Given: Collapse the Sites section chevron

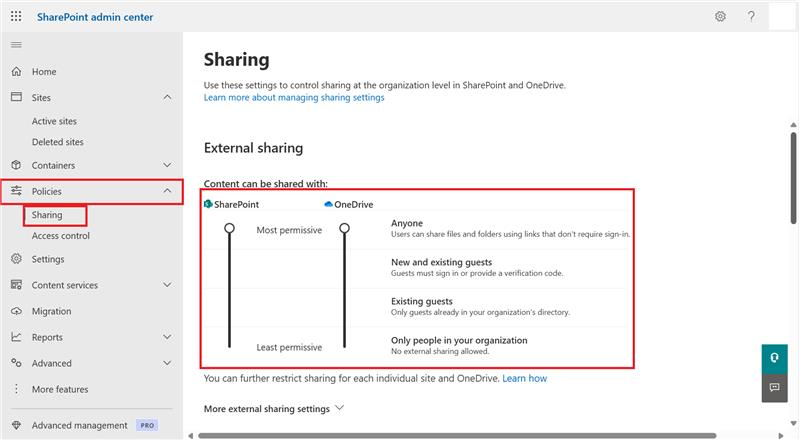Looking at the screenshot, I should click(167, 97).
